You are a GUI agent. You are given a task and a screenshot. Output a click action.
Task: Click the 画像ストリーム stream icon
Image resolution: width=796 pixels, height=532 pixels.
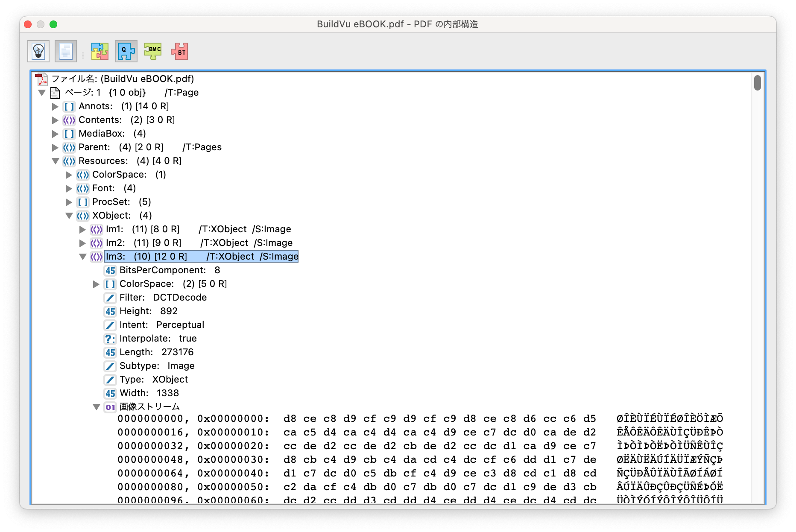110,407
